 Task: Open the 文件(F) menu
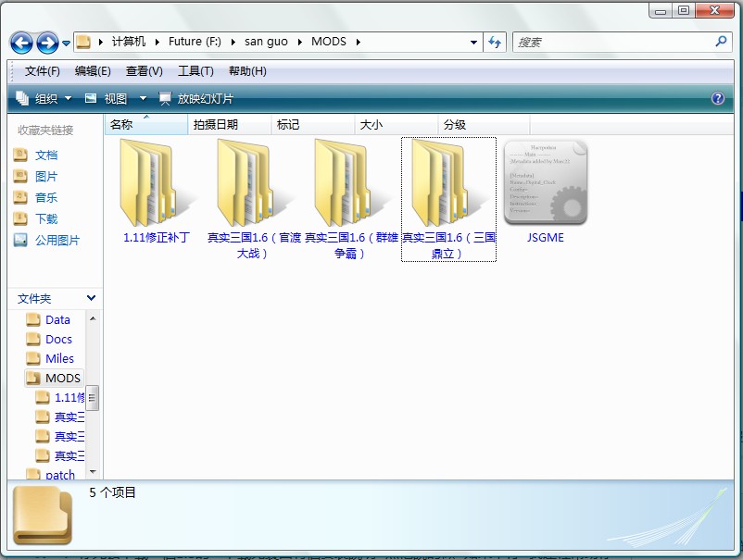click(x=42, y=71)
